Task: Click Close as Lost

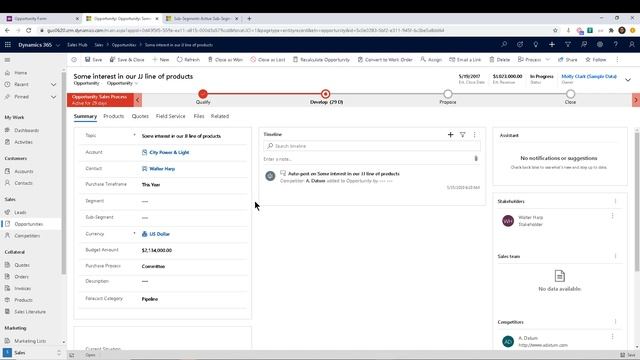Action: 268,60
